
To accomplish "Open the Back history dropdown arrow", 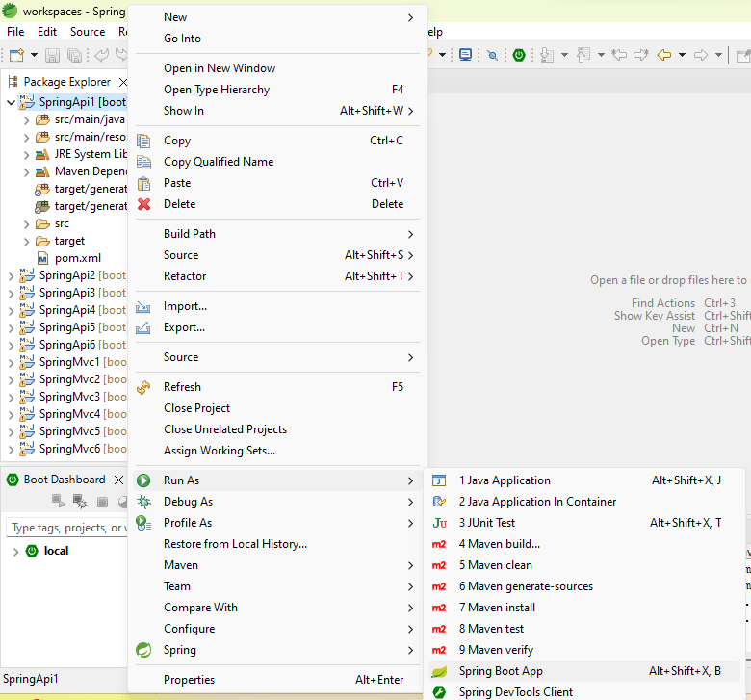I will point(682,55).
